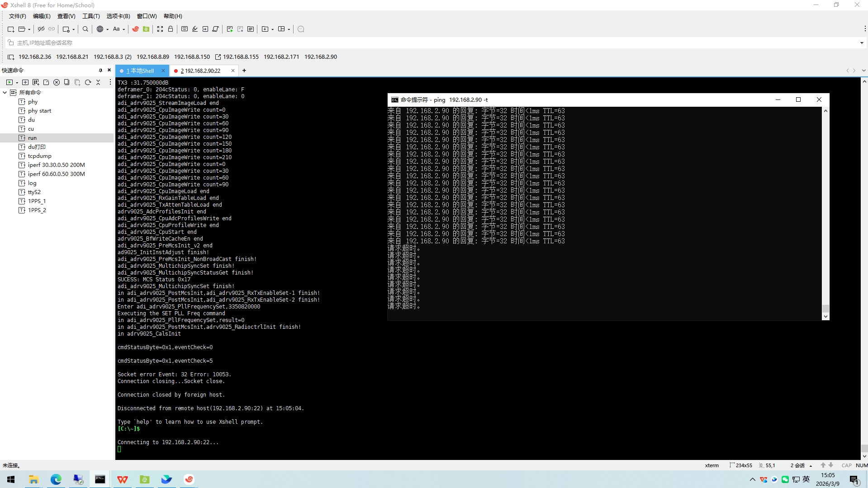Run selected quick command with play icon
The width and height of the screenshot is (868, 488).
pyautogui.click(x=9, y=82)
